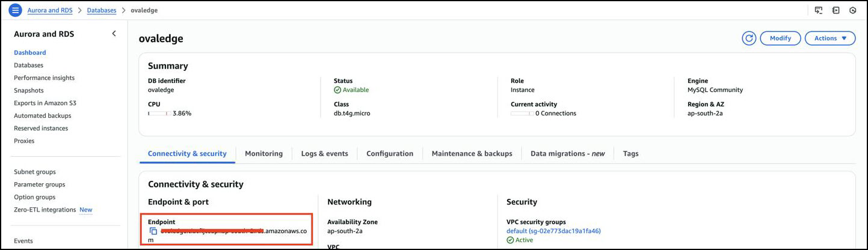The image size is (868, 250).
Task: Click the Modify button
Action: [x=780, y=38]
